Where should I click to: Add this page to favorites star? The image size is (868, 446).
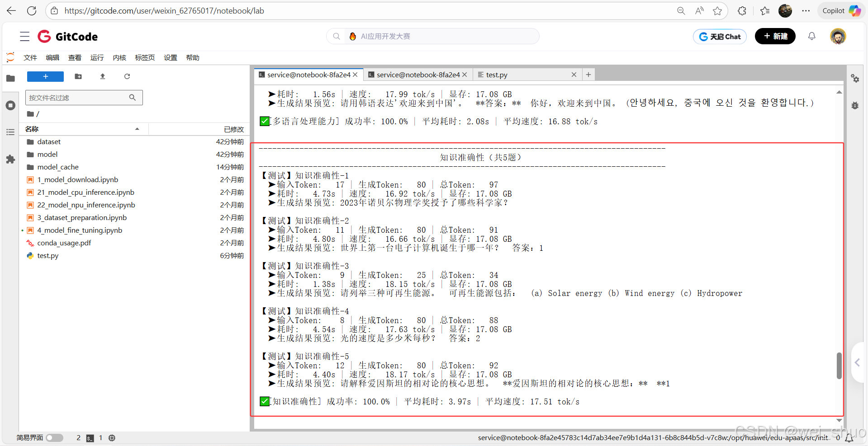(x=717, y=11)
